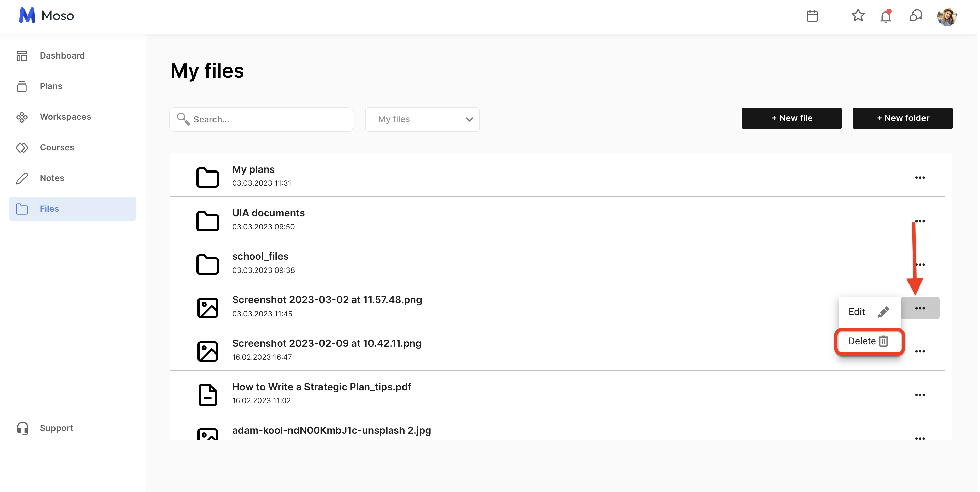Open the My plans folder icon
This screenshot has width=980, height=492.
pyautogui.click(x=207, y=177)
